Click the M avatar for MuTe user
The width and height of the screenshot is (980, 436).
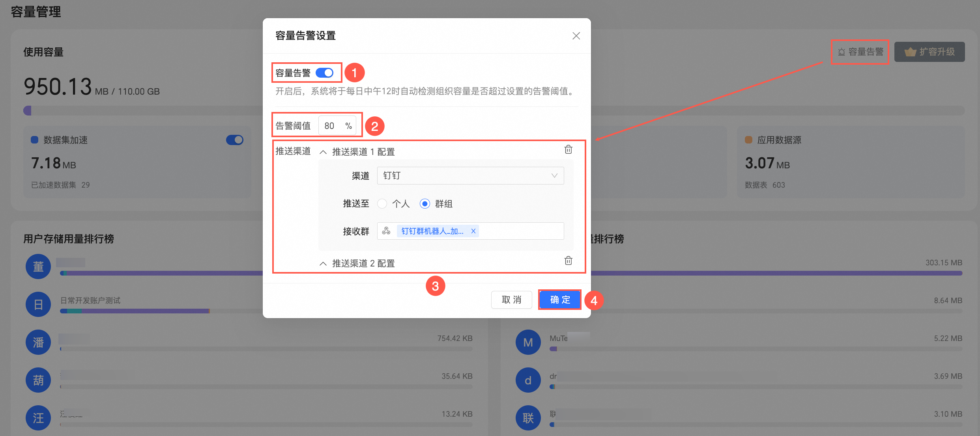(528, 342)
